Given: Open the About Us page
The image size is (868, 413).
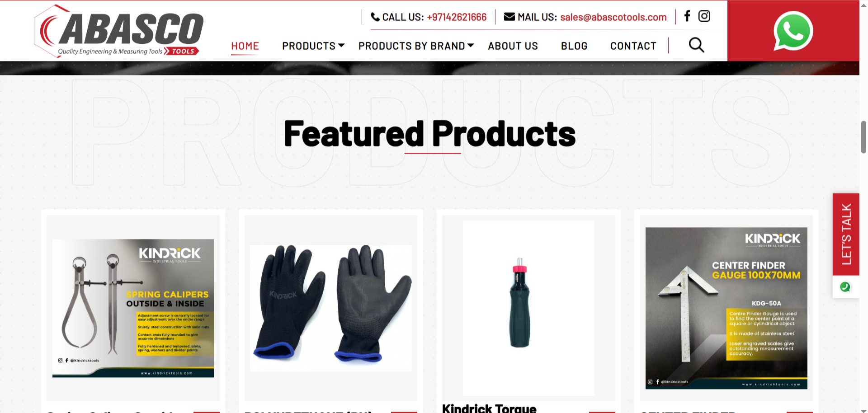Looking at the screenshot, I should pos(513,46).
